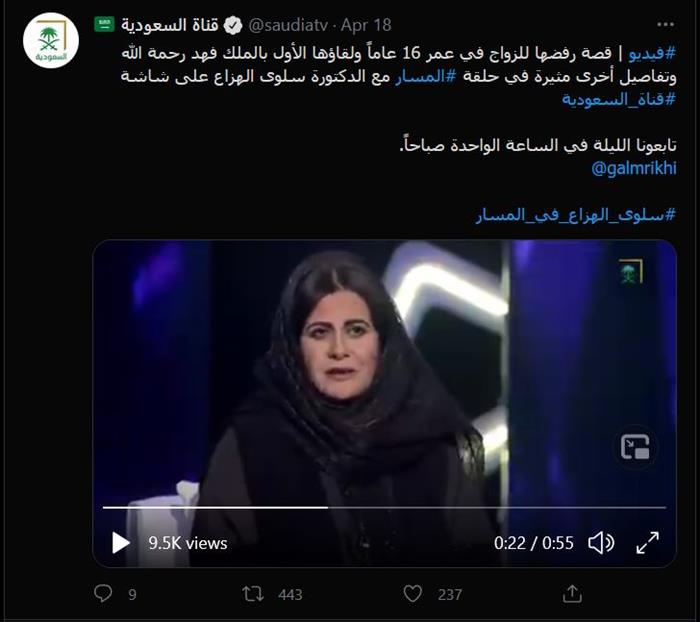
Task: Open picture-in-picture mode for video
Action: pos(635,447)
